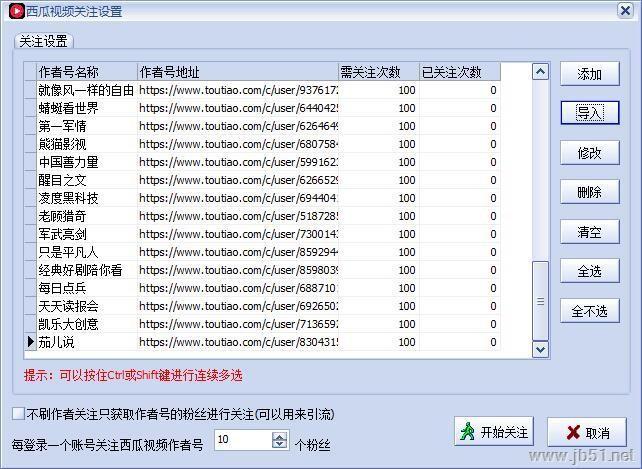Click the list scrollbar thumb
This screenshot has width=642, height=469.
pyautogui.click(x=540, y=301)
